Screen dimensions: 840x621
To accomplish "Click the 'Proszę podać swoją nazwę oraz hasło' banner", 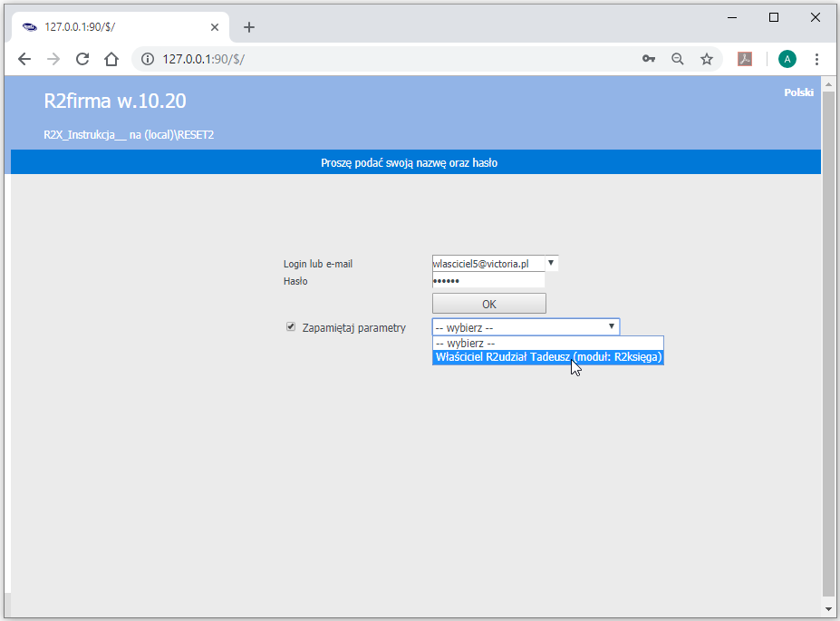I will click(416, 162).
